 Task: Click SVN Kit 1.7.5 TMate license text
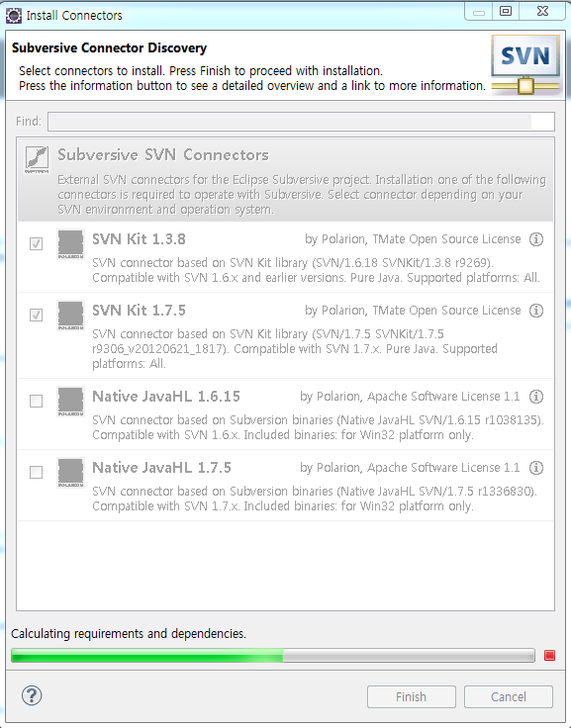point(413,311)
